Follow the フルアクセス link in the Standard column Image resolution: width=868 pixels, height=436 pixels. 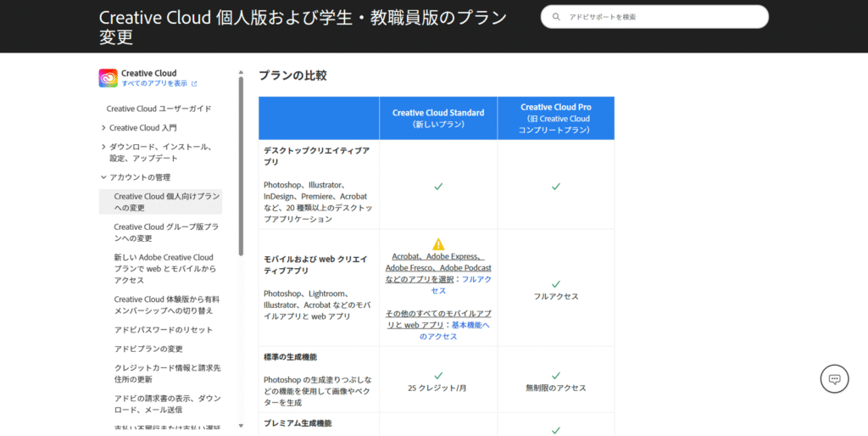coord(461,285)
